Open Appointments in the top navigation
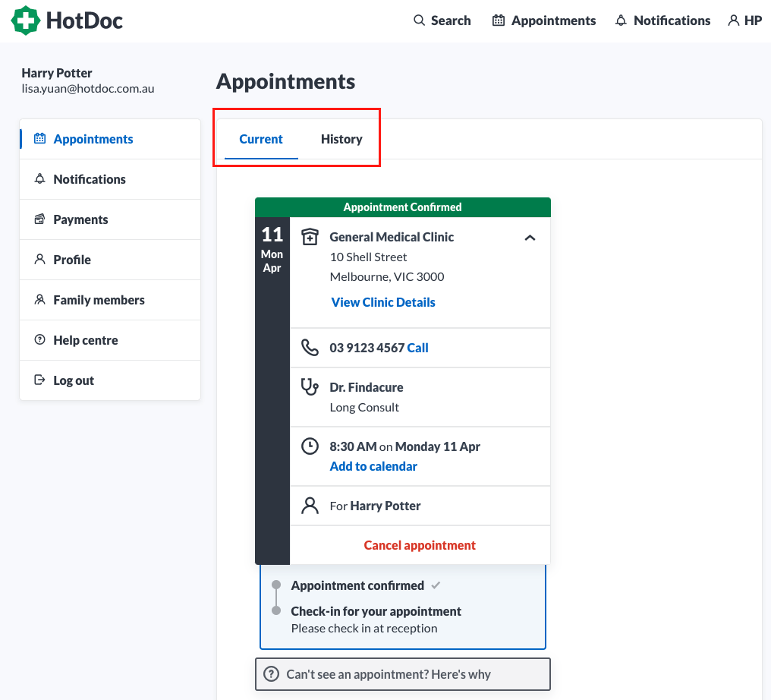Image resolution: width=771 pixels, height=700 pixels. pyautogui.click(x=544, y=20)
